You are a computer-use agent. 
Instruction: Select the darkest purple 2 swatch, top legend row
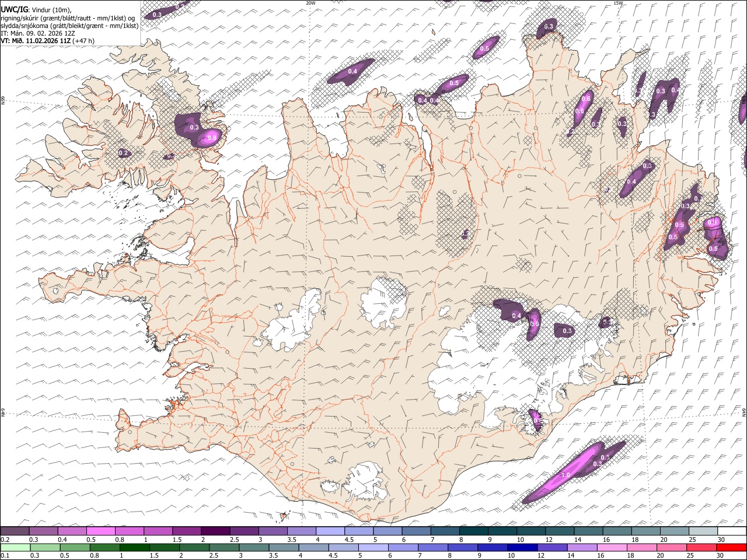coord(215,531)
